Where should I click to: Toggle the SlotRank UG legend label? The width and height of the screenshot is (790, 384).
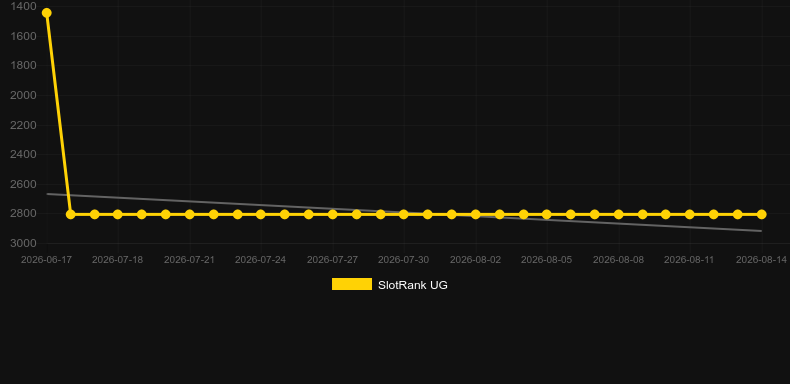tap(413, 285)
